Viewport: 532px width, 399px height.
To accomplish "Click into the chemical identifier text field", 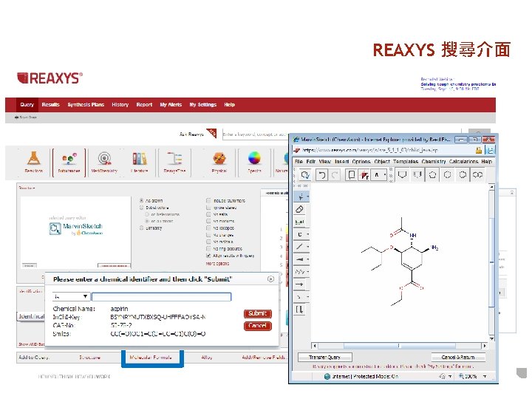I will point(162,297).
